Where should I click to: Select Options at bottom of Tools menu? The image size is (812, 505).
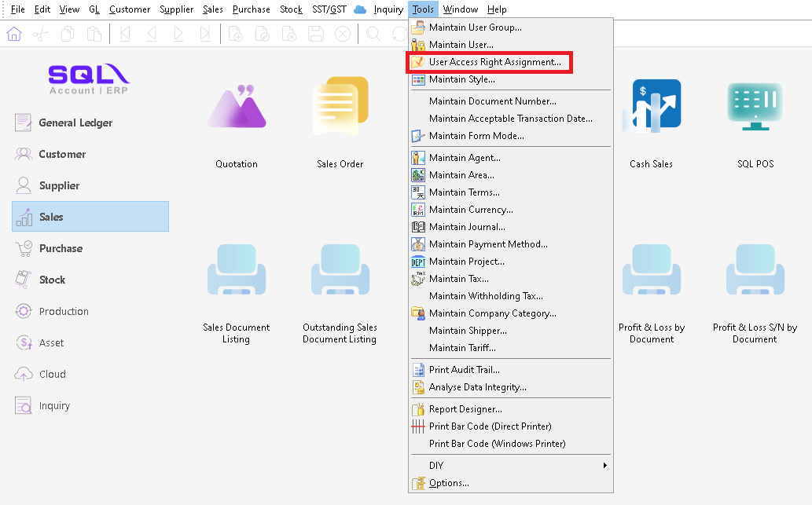(449, 483)
